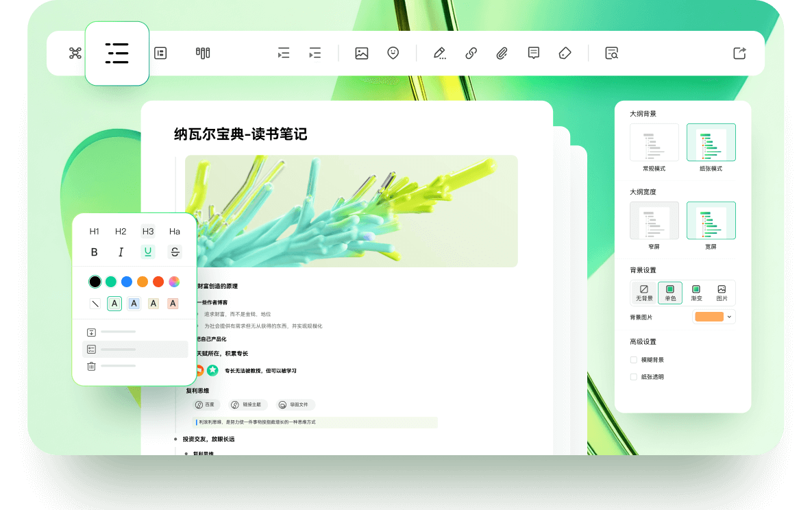Pick the black text color

pos(95,282)
